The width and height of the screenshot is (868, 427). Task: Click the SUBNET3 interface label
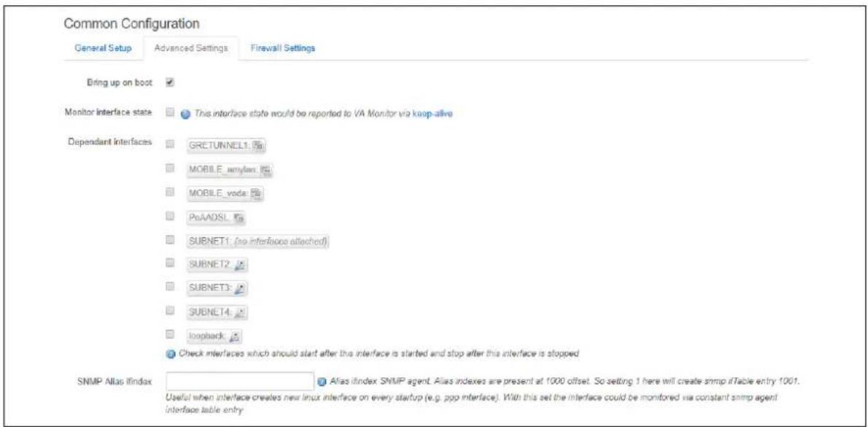211,289
